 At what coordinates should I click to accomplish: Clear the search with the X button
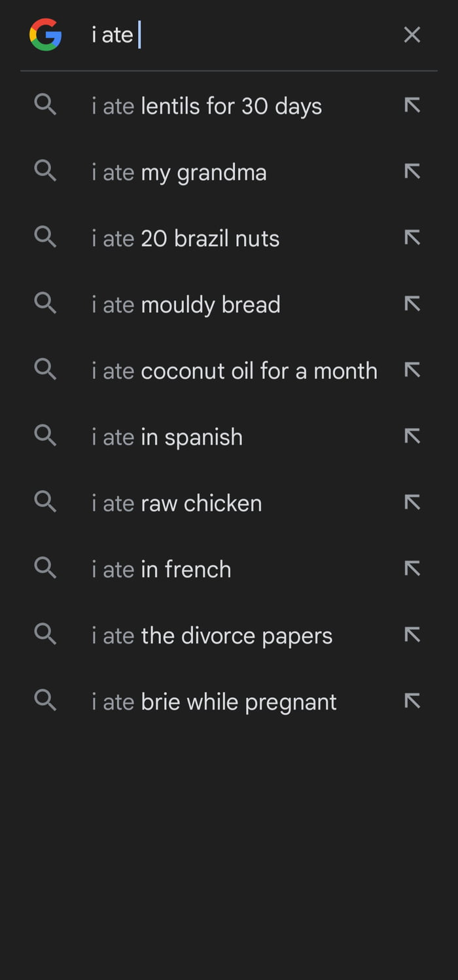[412, 35]
